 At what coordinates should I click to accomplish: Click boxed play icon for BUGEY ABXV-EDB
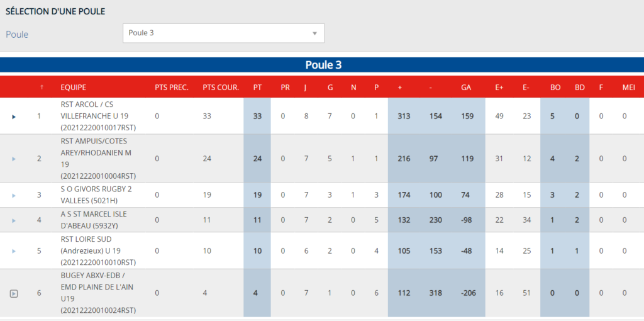coord(14,293)
